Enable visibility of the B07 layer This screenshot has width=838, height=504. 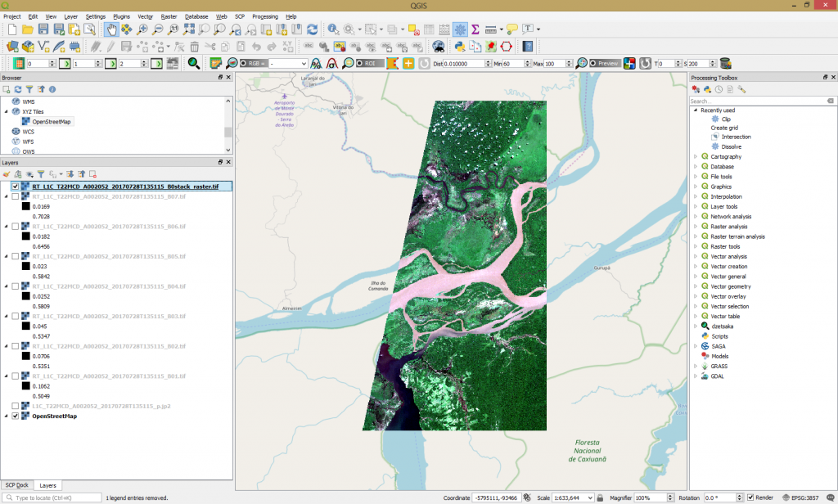pos(13,196)
